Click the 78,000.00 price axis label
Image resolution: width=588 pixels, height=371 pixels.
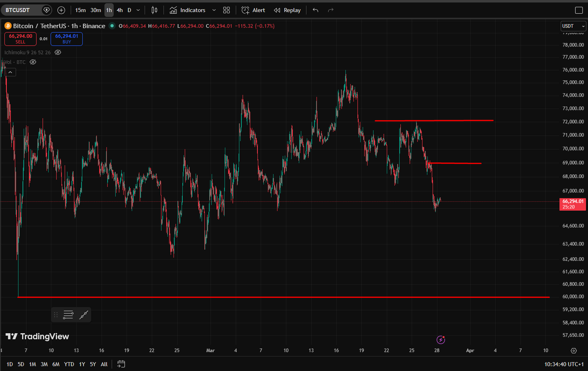pyautogui.click(x=572, y=45)
